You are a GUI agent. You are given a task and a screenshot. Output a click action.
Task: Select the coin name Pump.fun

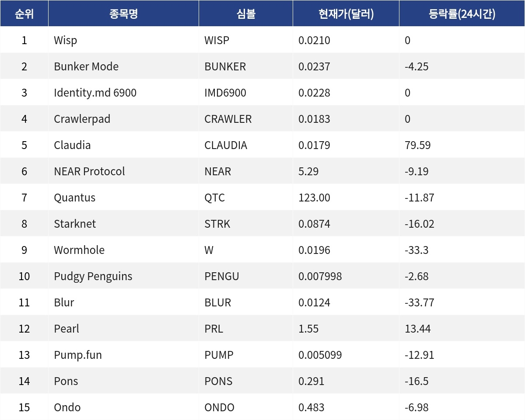[78, 355]
